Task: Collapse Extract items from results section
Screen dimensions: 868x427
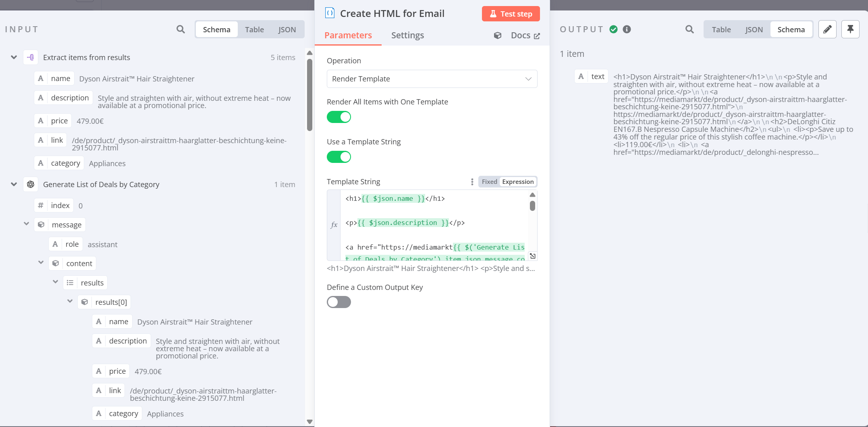Action: pyautogui.click(x=14, y=58)
